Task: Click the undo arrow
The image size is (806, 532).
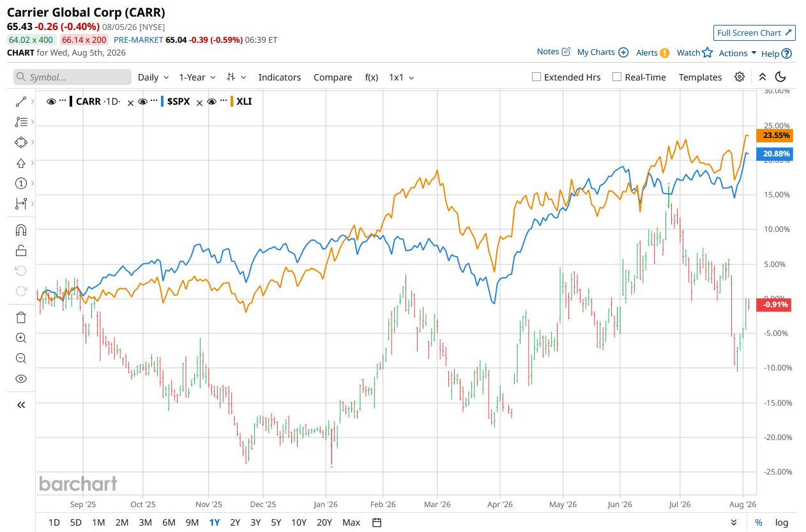Action: [x=20, y=271]
